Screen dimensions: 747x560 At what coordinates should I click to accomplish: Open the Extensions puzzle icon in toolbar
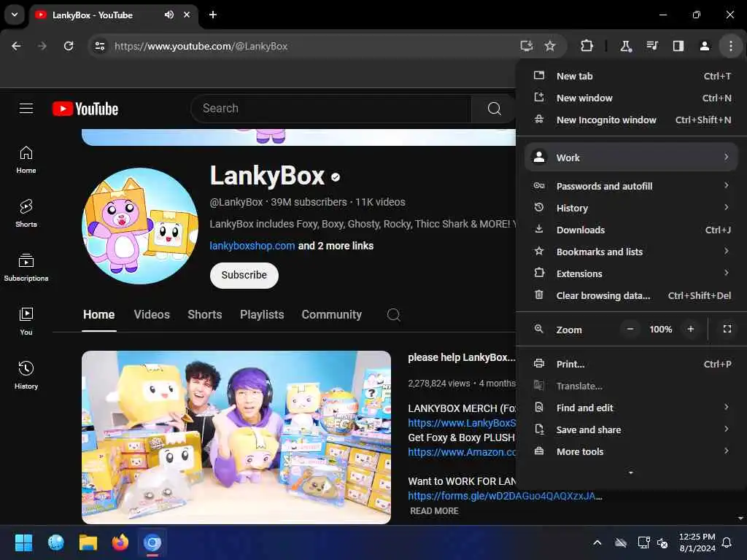pos(587,46)
